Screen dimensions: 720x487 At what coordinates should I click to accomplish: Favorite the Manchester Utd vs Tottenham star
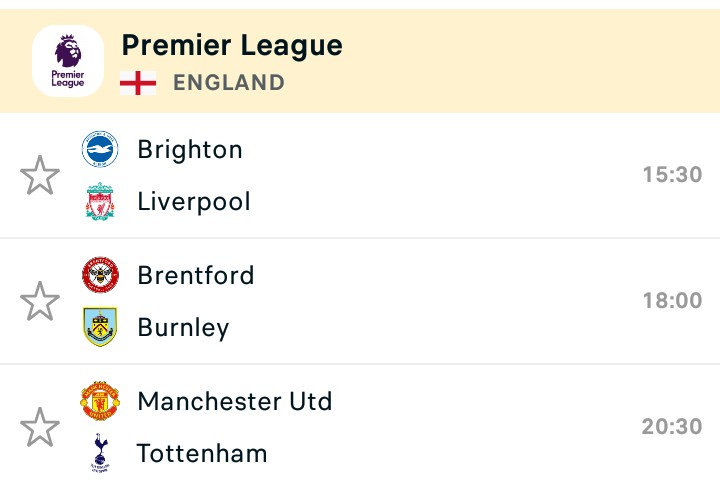click(40, 427)
